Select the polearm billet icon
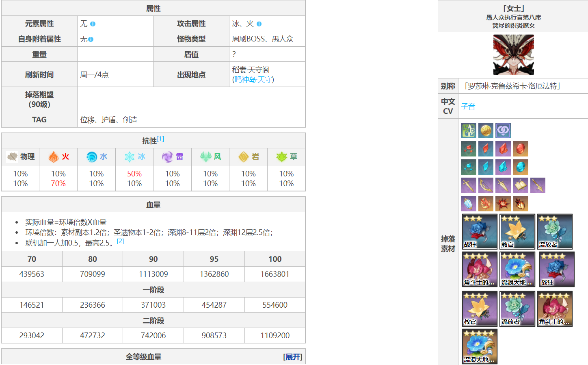The image size is (588, 365). point(538,185)
